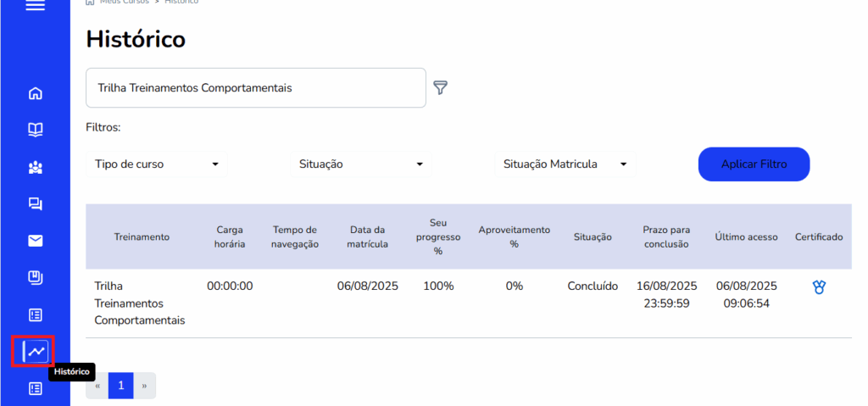Open the hamburger menu in the sidebar

tap(35, 6)
